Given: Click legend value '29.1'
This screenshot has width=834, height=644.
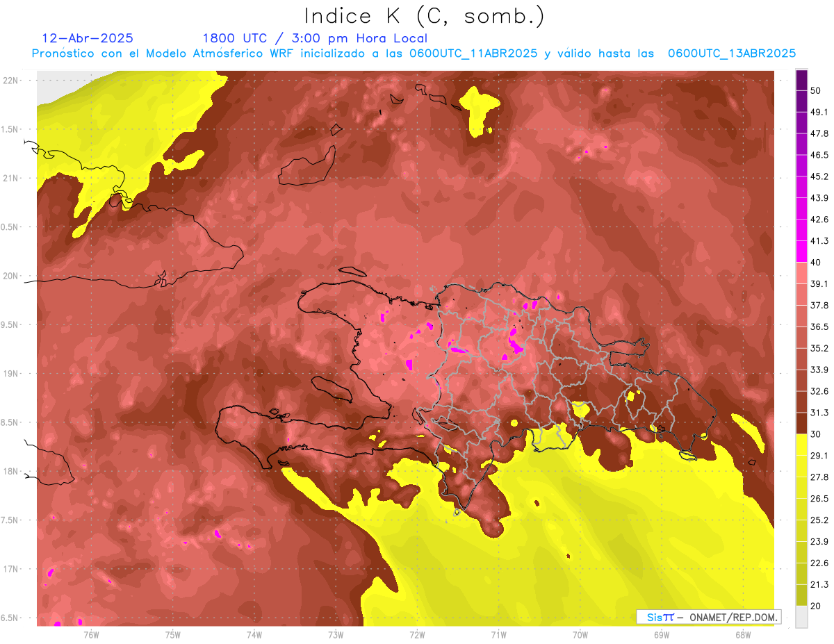Looking at the screenshot, I should pos(819,456).
